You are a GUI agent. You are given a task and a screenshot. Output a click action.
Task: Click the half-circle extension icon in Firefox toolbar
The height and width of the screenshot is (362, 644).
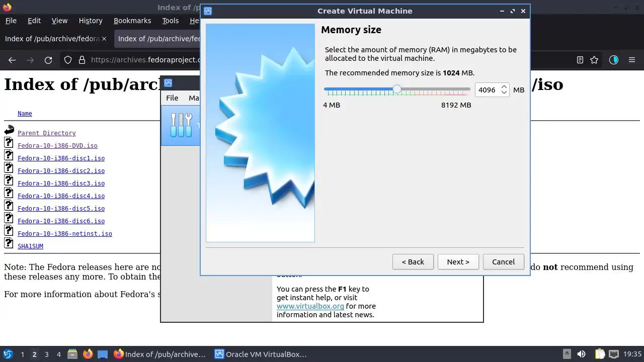pyautogui.click(x=613, y=60)
